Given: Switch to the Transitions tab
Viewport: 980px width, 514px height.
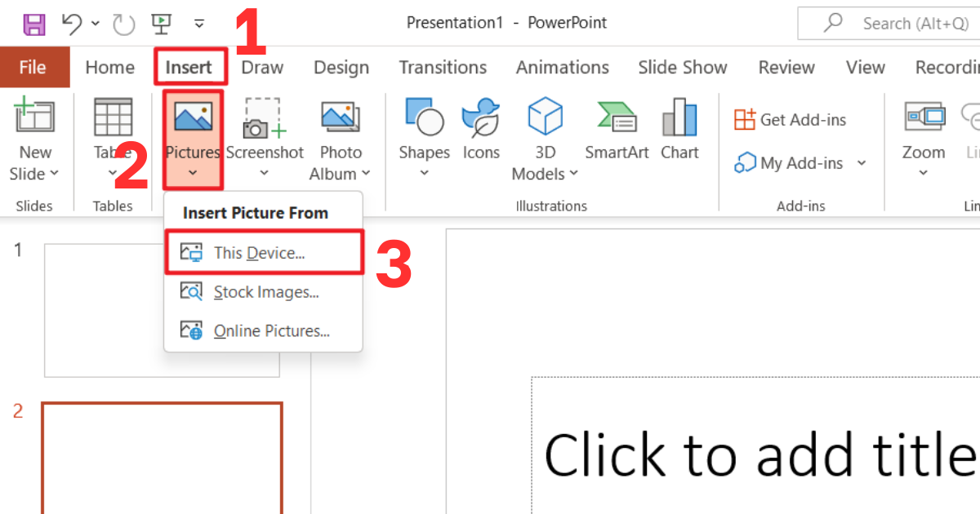Looking at the screenshot, I should [443, 67].
